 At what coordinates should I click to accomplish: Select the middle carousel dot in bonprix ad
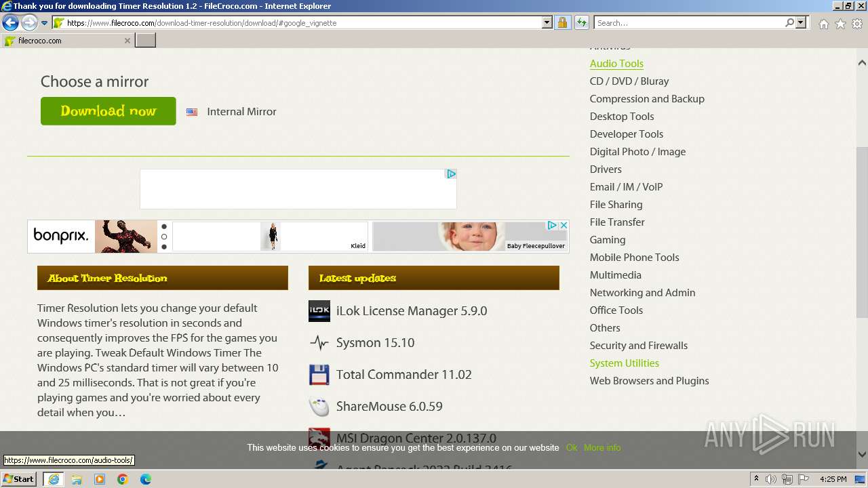[164, 237]
